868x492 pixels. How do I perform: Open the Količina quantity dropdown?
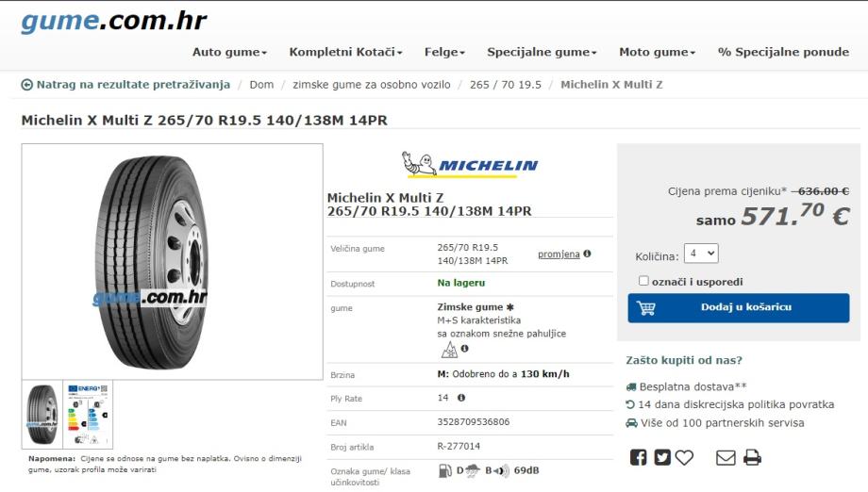click(701, 254)
